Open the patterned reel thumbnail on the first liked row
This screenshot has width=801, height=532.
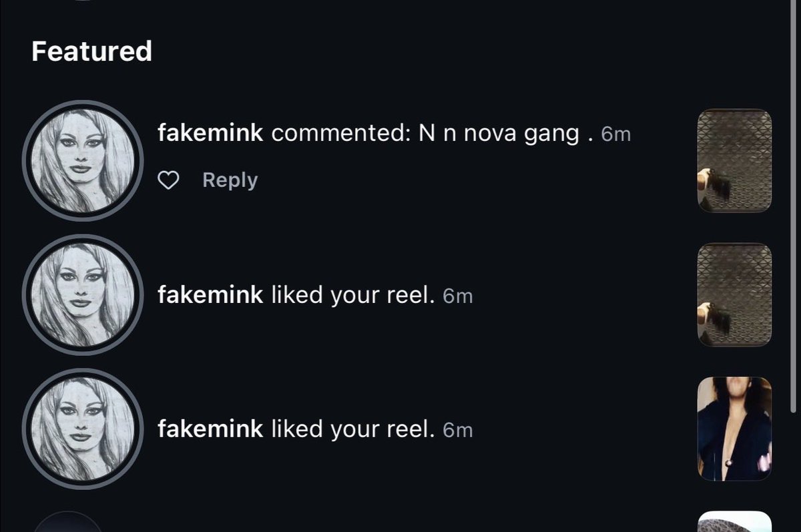coord(734,295)
